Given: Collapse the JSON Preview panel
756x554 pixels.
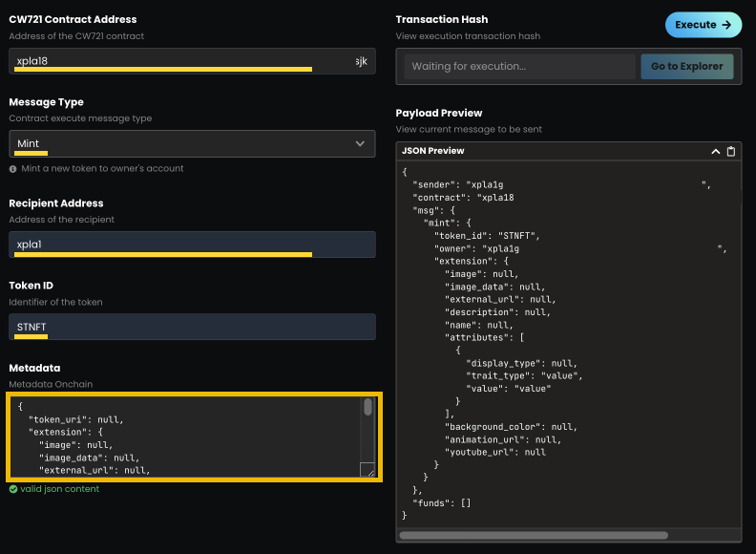Looking at the screenshot, I should (716, 151).
